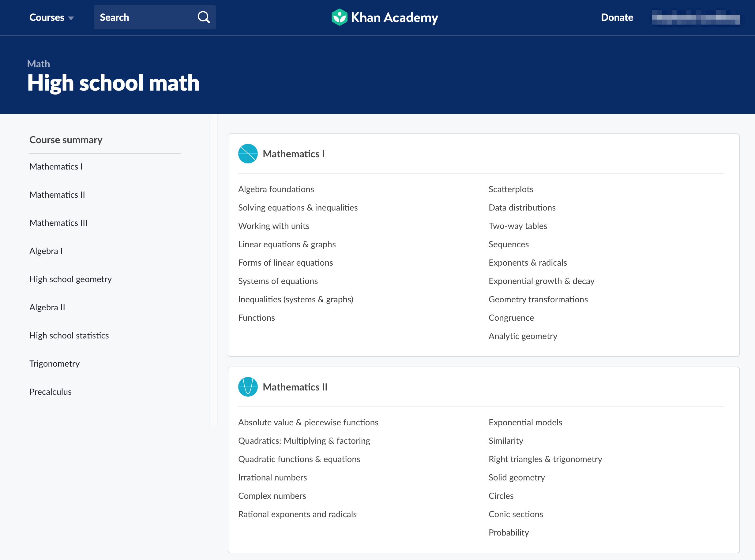Image resolution: width=755 pixels, height=560 pixels.
Task: Open the Scatterplots unit
Action: click(x=511, y=189)
